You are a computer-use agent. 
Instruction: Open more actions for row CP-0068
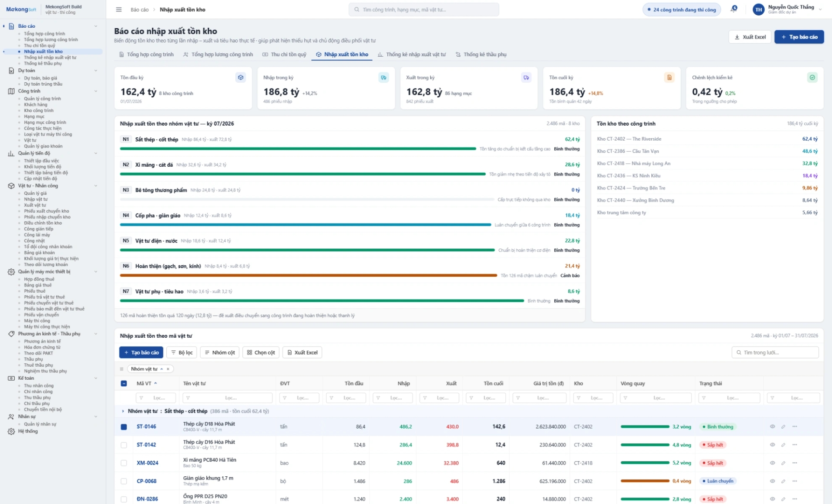pyautogui.click(x=795, y=481)
